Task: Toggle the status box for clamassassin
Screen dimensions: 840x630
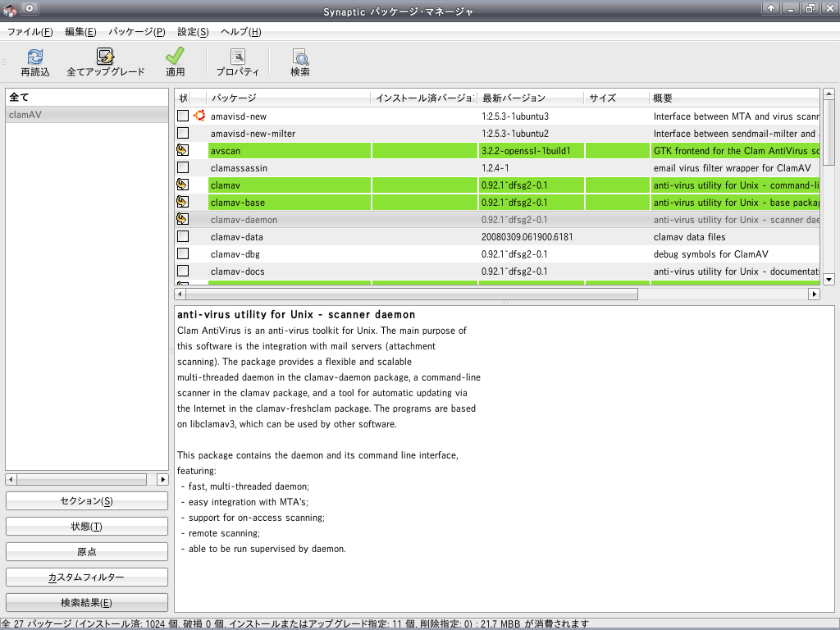Action: click(x=183, y=167)
